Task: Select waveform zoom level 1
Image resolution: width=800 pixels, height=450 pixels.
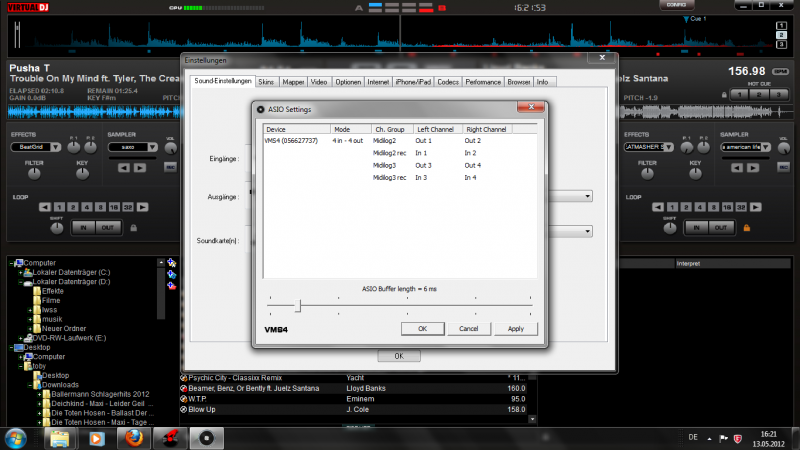Action: click(x=781, y=26)
